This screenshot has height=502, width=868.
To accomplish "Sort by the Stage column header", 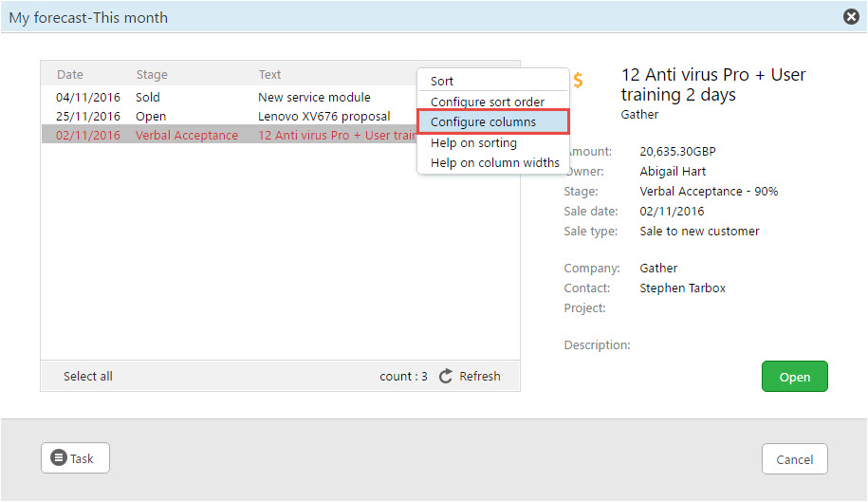I will coord(152,75).
